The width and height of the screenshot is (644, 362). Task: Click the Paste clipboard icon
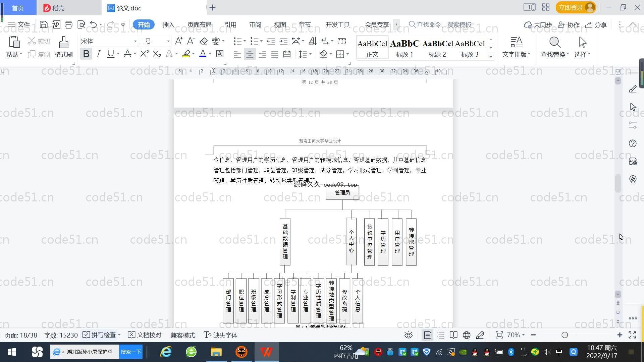coord(14,43)
